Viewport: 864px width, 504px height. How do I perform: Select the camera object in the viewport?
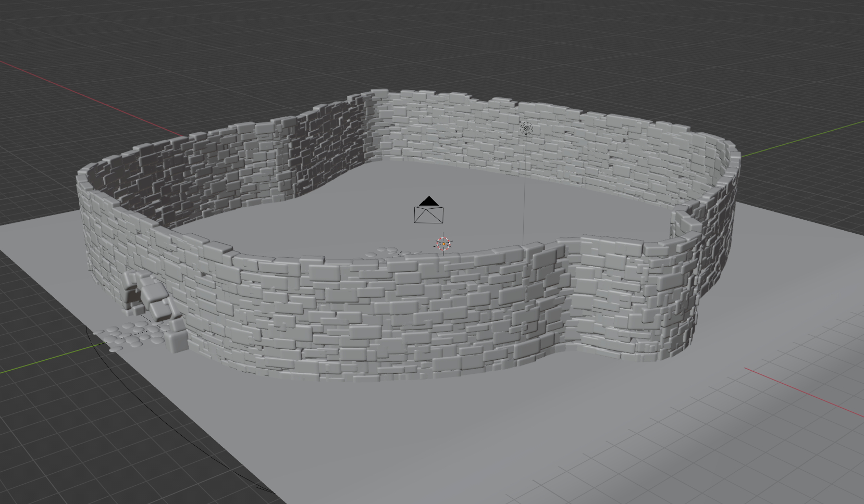tap(428, 215)
